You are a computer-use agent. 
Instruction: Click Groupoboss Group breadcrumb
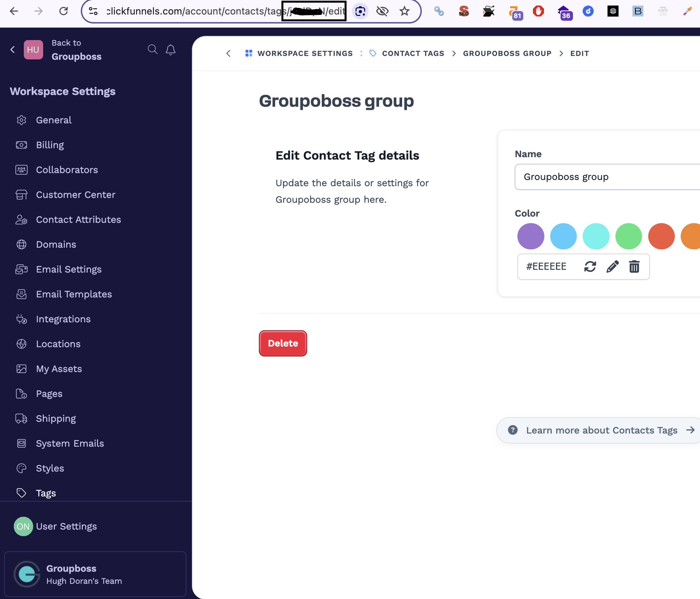tap(507, 53)
